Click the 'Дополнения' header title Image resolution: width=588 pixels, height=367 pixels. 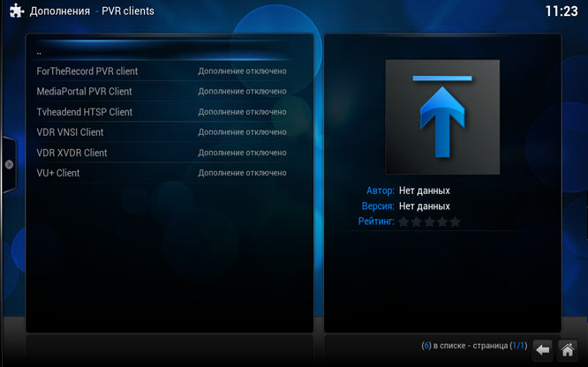point(60,11)
